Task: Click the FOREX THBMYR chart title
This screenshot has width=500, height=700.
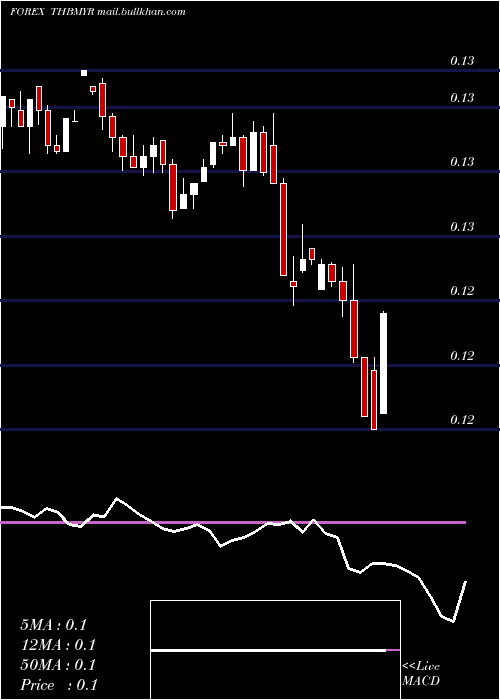Action: [x=52, y=12]
